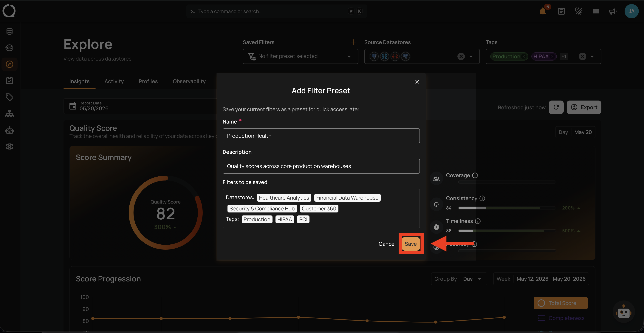Click the Description input field
The image size is (644, 333).
[321, 166]
